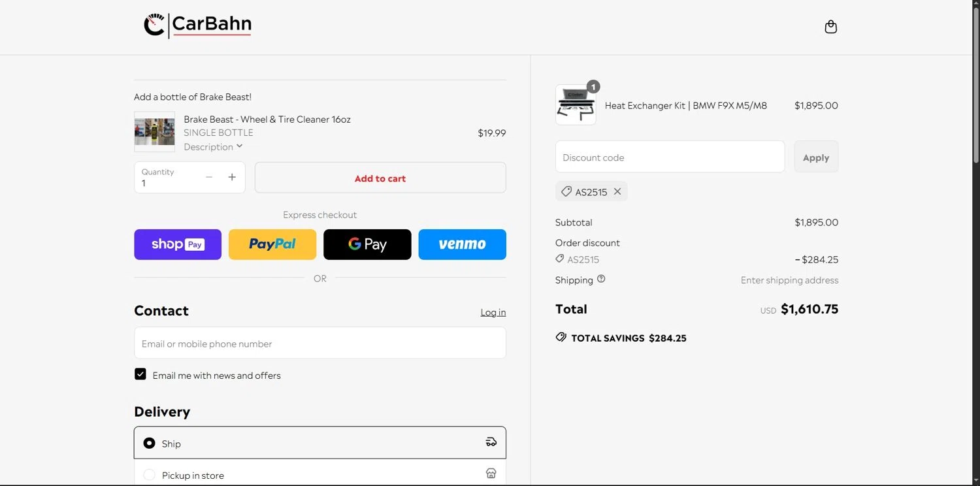Add Brake Beast to cart
This screenshot has width=980, height=486.
[x=380, y=178]
